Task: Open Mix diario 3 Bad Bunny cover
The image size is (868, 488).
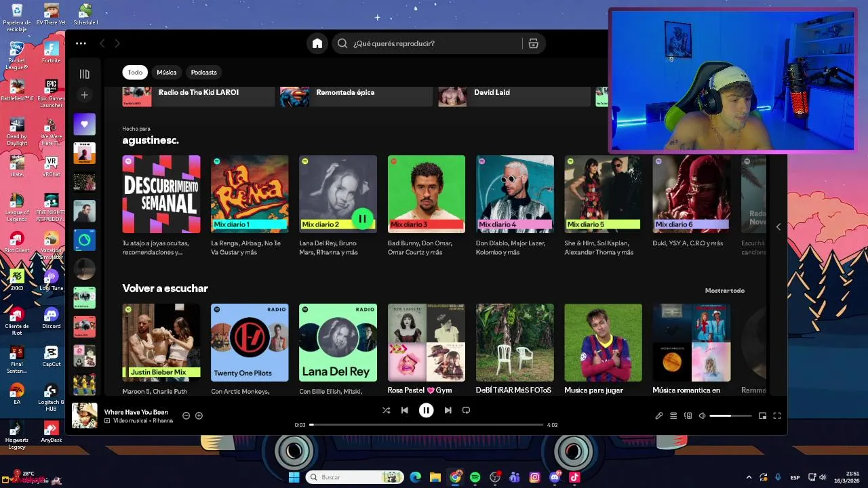Action: click(427, 194)
